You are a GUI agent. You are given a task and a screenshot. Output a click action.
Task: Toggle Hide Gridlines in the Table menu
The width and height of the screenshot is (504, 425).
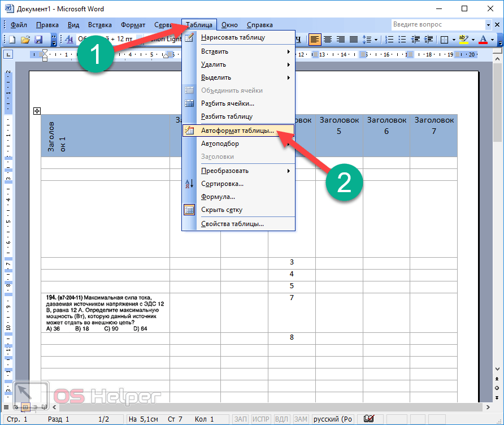click(221, 210)
